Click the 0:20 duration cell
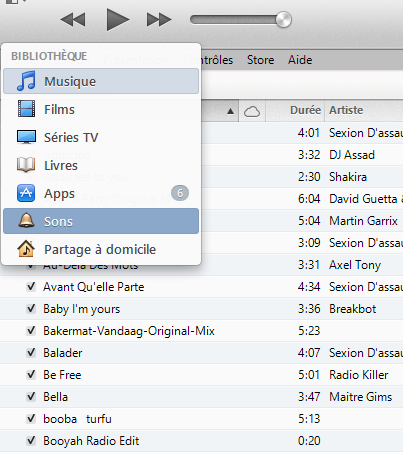Screen dimensions: 403x454 (x=309, y=441)
